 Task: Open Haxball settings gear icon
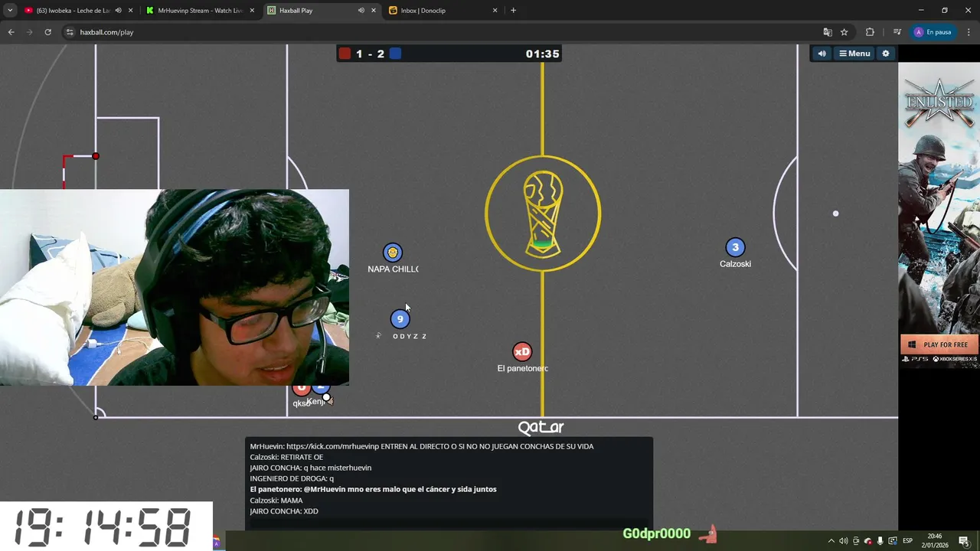886,54
